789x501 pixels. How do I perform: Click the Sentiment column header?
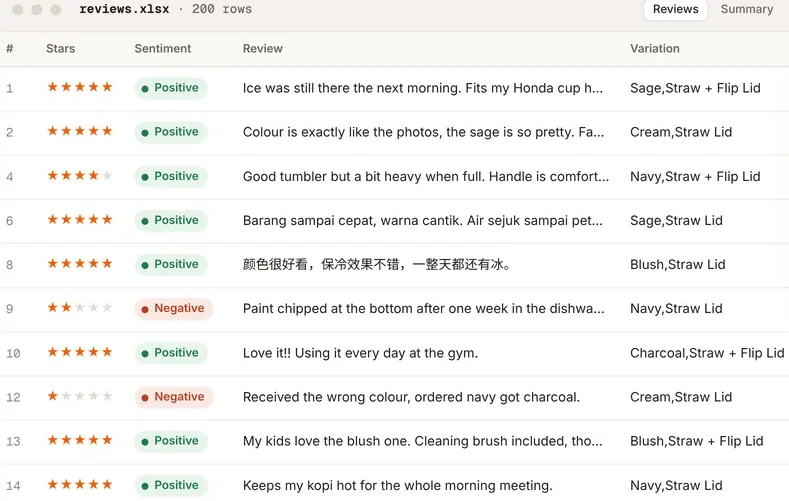click(163, 48)
